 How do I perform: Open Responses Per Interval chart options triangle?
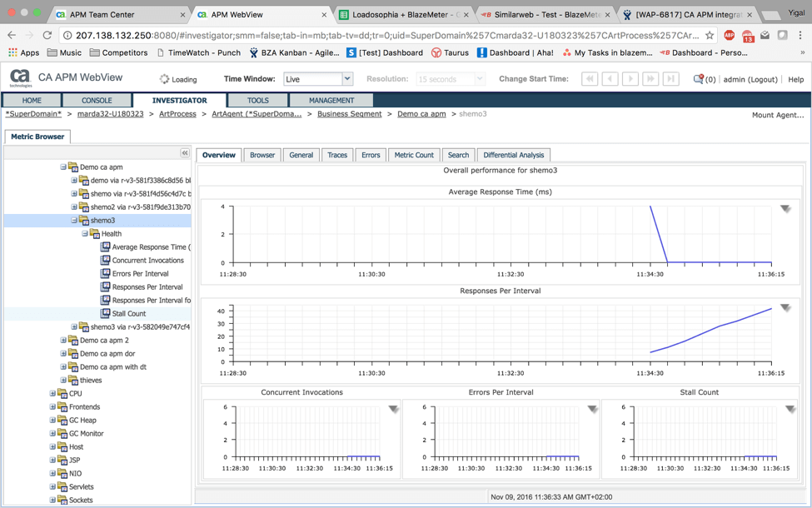[785, 308]
